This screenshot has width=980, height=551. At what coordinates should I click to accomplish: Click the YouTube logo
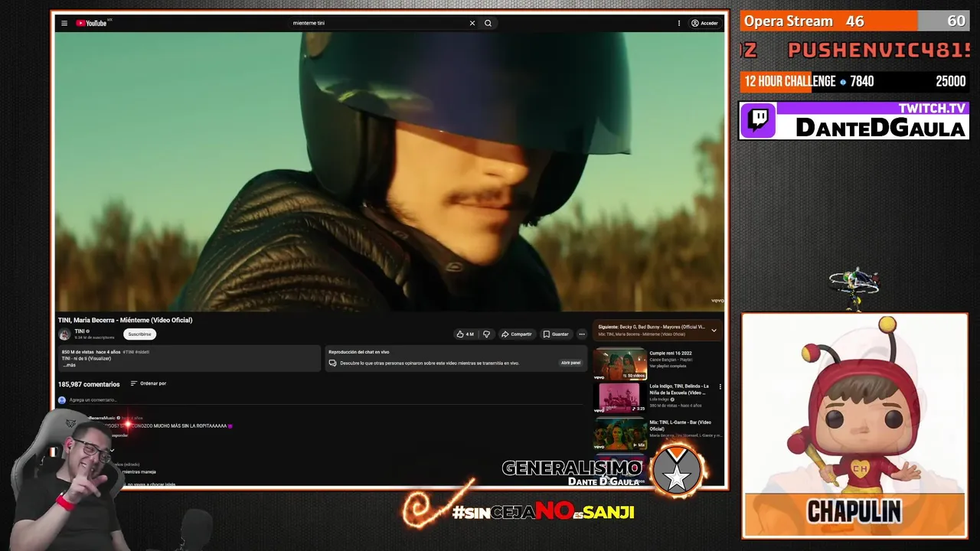[x=92, y=23]
